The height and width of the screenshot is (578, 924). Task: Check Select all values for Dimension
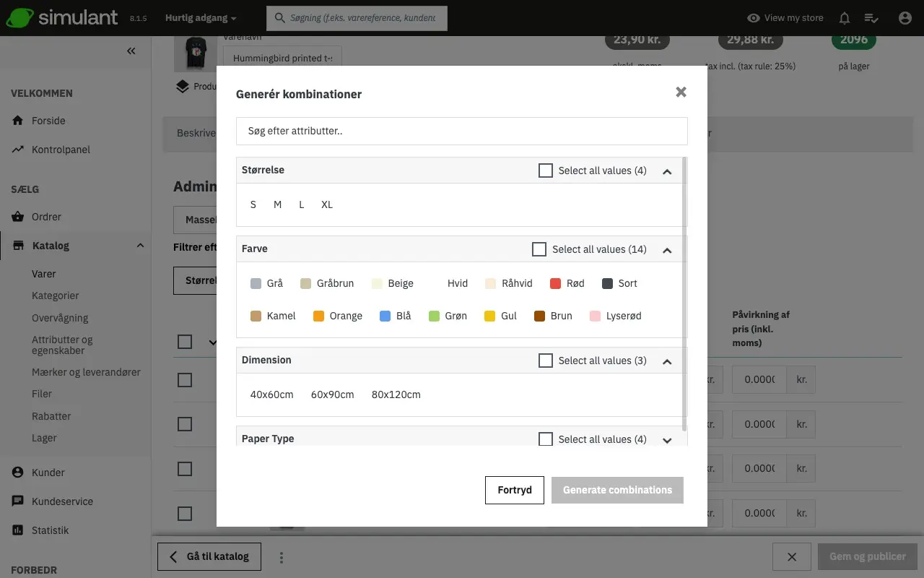tap(546, 361)
